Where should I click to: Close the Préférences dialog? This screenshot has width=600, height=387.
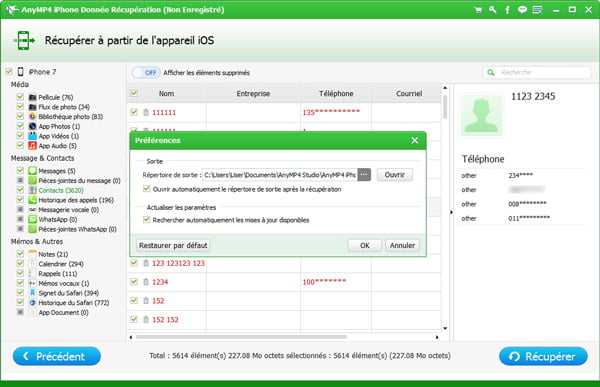tap(414, 140)
